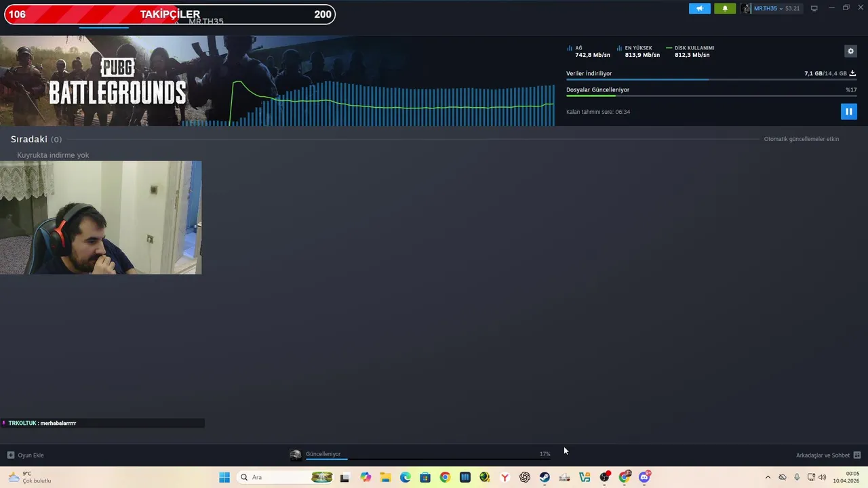
Task: Click the TAKİPÇİLER follower goal bar
Action: [170, 14]
